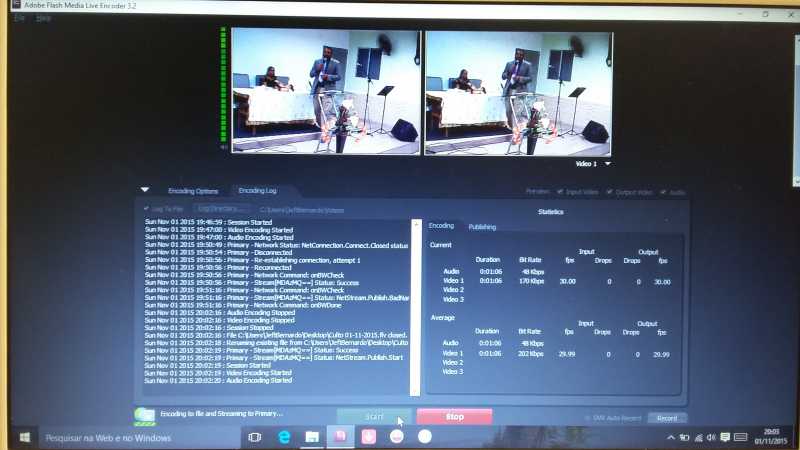Click the Record button
800x450 pixels.
pyautogui.click(x=667, y=418)
